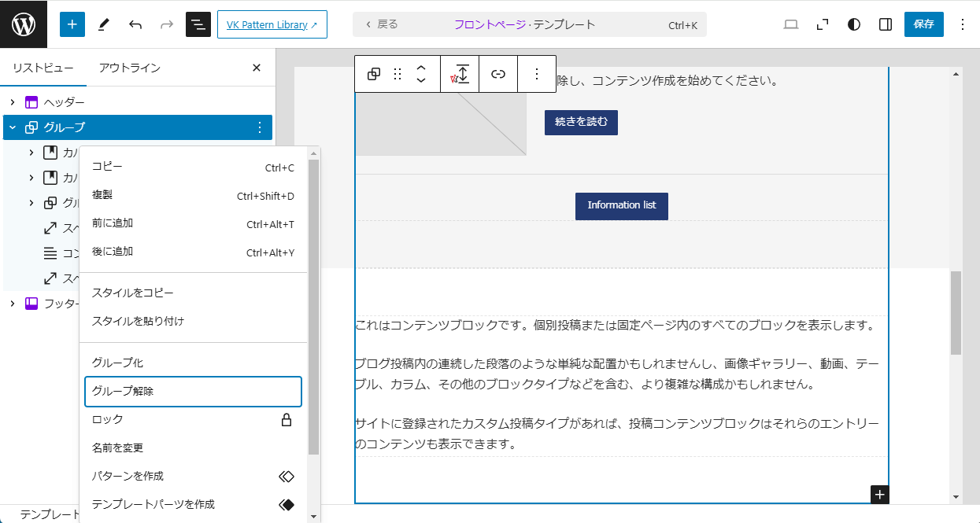The image size is (980, 523).
Task: Click the WordPress logo icon
Action: pyautogui.click(x=24, y=24)
